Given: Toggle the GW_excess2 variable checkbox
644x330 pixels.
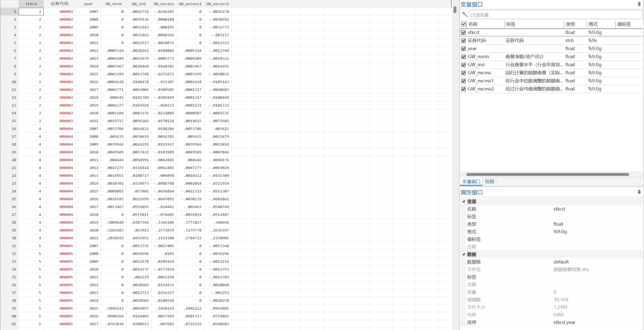Looking at the screenshot, I should click(x=463, y=89).
